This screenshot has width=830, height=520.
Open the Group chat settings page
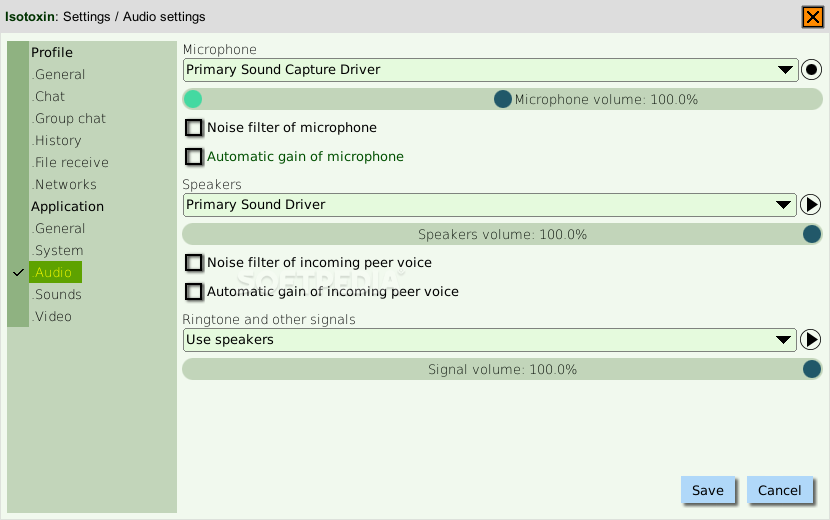[69, 119]
